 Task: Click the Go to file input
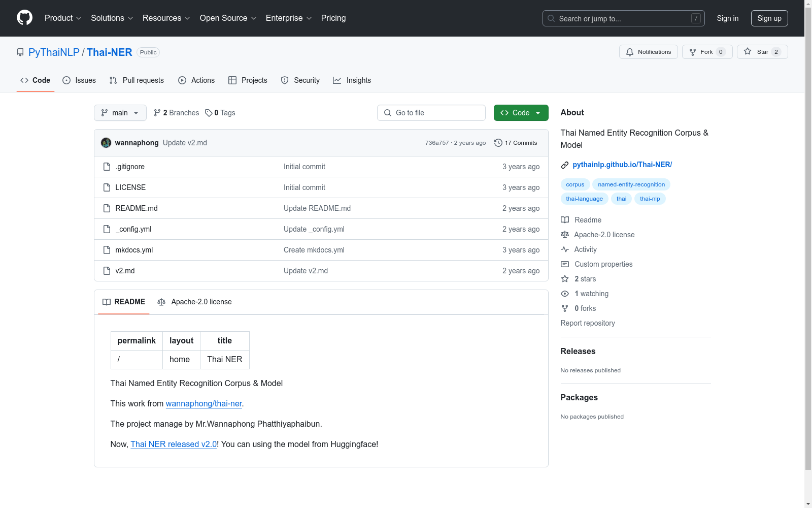431,113
